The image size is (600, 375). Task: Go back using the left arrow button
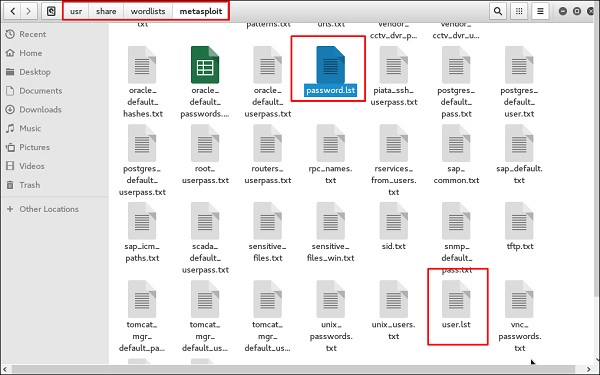[13, 11]
